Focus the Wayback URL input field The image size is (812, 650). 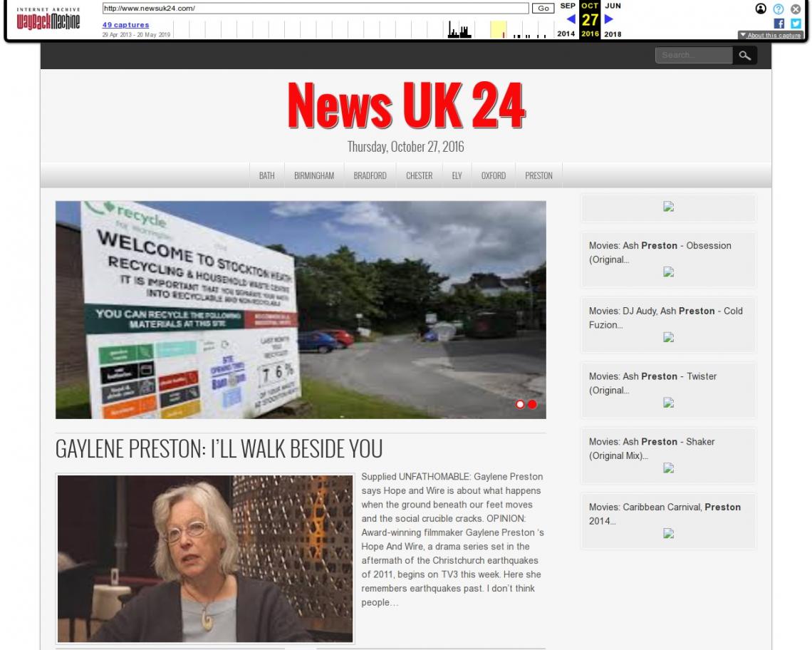(316, 9)
